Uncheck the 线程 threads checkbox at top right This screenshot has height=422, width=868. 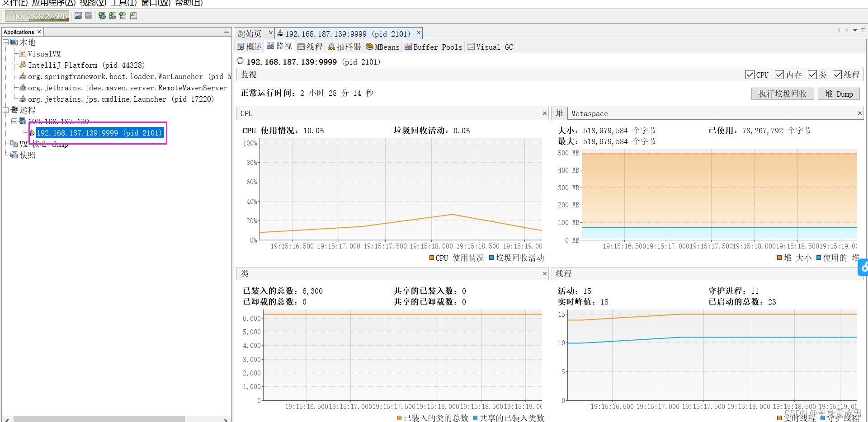(837, 75)
